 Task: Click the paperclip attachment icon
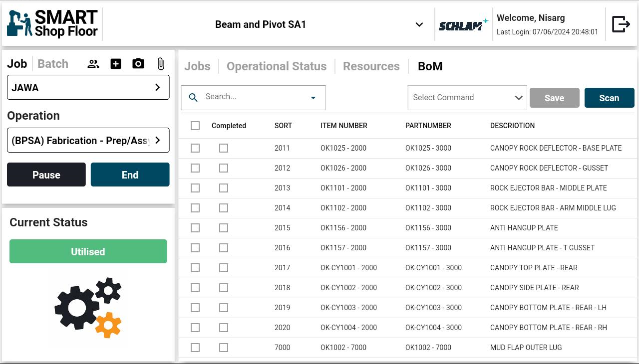(161, 64)
